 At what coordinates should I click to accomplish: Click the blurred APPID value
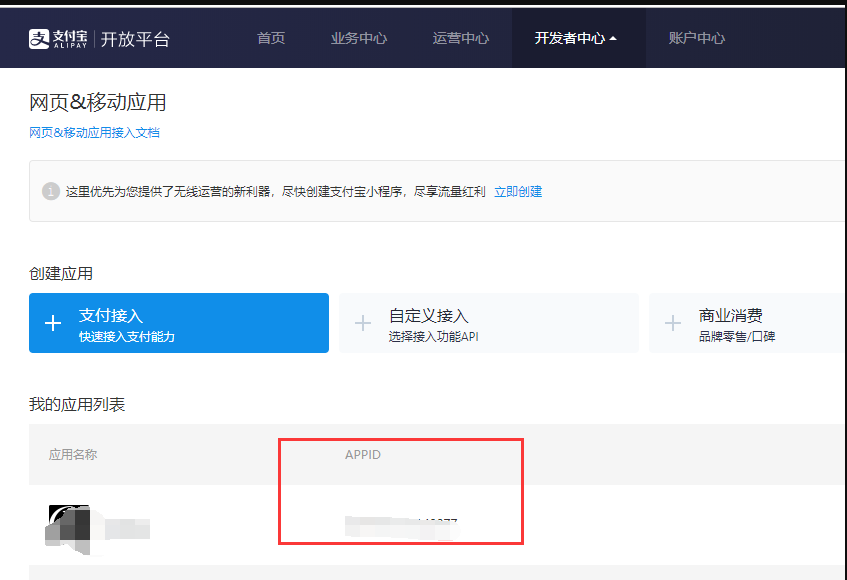click(x=401, y=528)
